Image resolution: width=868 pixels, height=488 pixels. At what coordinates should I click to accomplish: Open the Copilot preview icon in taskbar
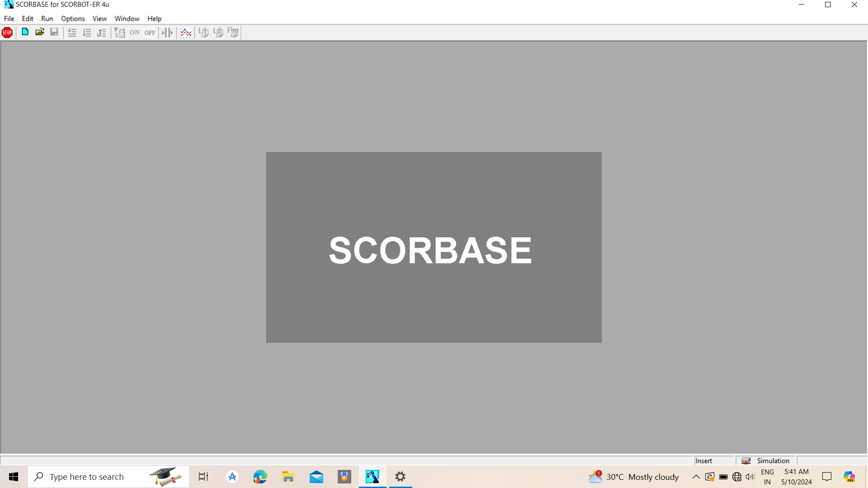point(849,477)
